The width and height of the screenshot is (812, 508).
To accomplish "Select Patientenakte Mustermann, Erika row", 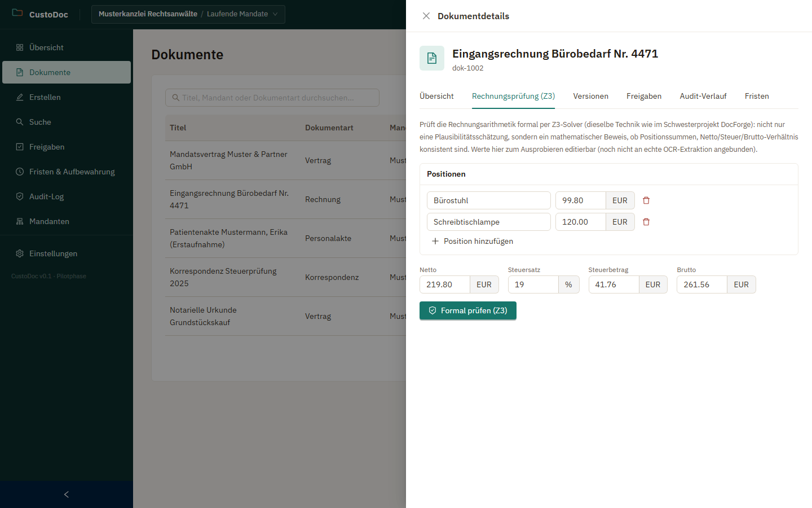I will pyautogui.click(x=285, y=238).
